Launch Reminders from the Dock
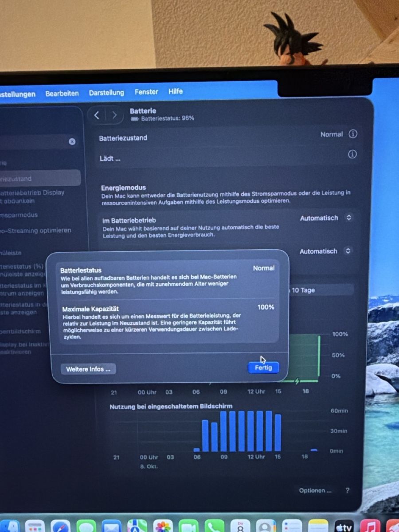Viewport: 399px width, 532px height. [292, 527]
